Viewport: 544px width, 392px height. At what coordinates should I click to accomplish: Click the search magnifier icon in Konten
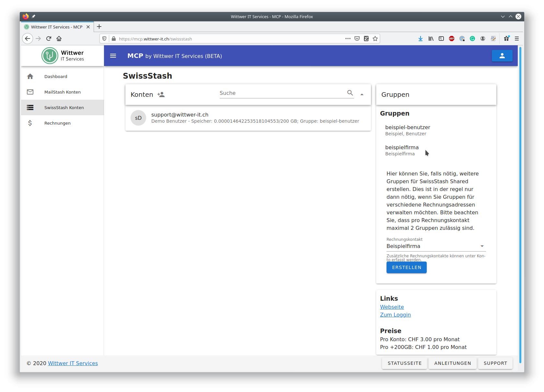[350, 93]
